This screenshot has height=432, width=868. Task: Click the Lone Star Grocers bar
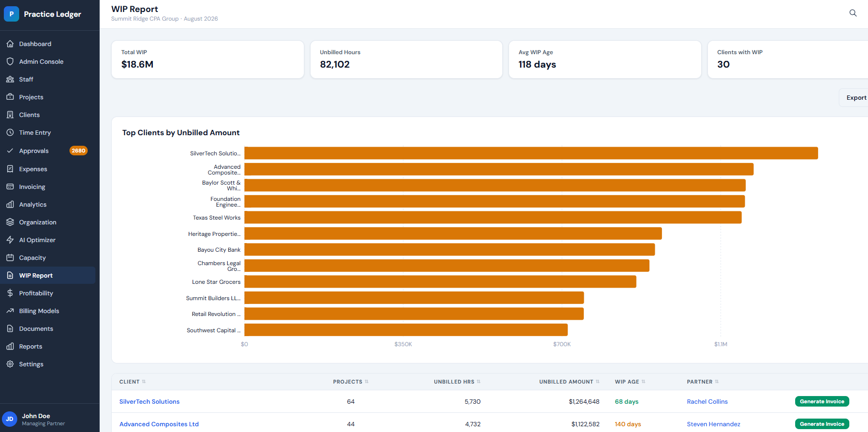(x=440, y=281)
